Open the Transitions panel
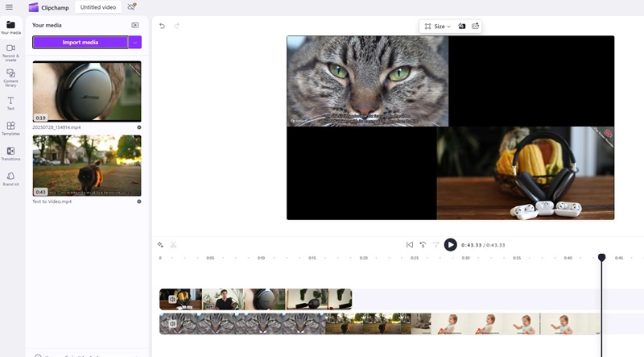Viewport: 644px width, 357px height. pos(10,153)
